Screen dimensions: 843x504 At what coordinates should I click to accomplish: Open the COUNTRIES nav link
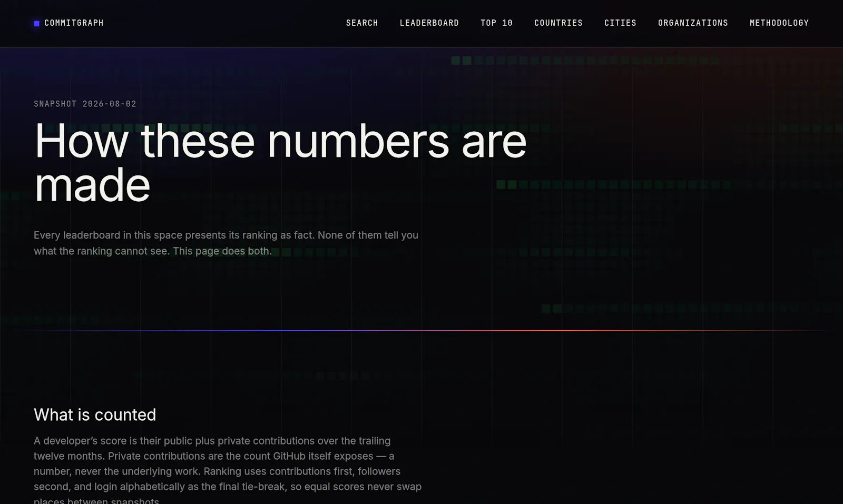(x=558, y=23)
